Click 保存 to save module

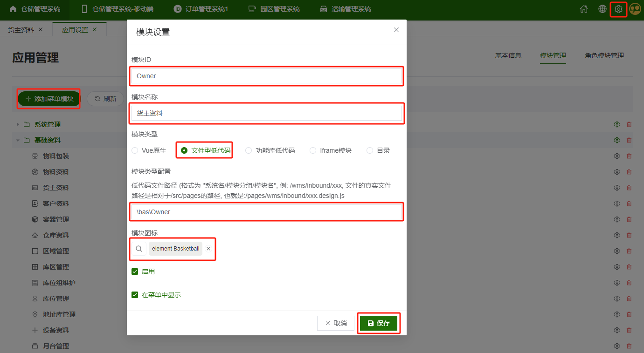tap(379, 323)
